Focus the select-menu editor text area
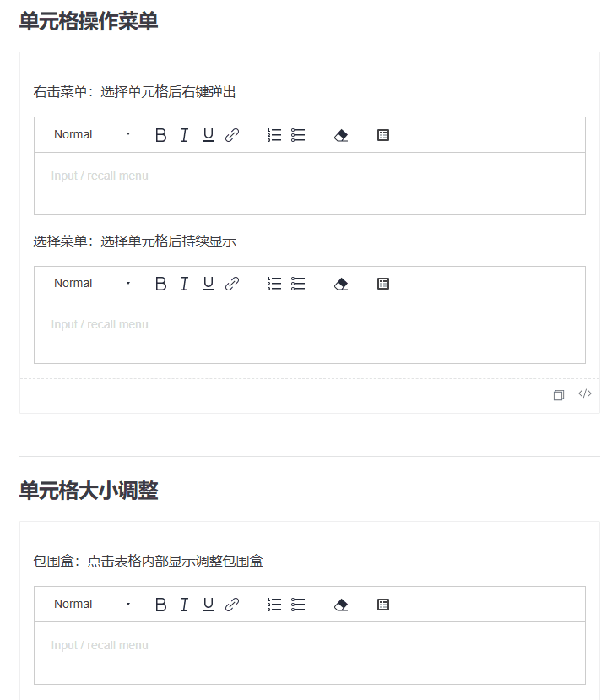This screenshot has width=612, height=700. pos(309,332)
